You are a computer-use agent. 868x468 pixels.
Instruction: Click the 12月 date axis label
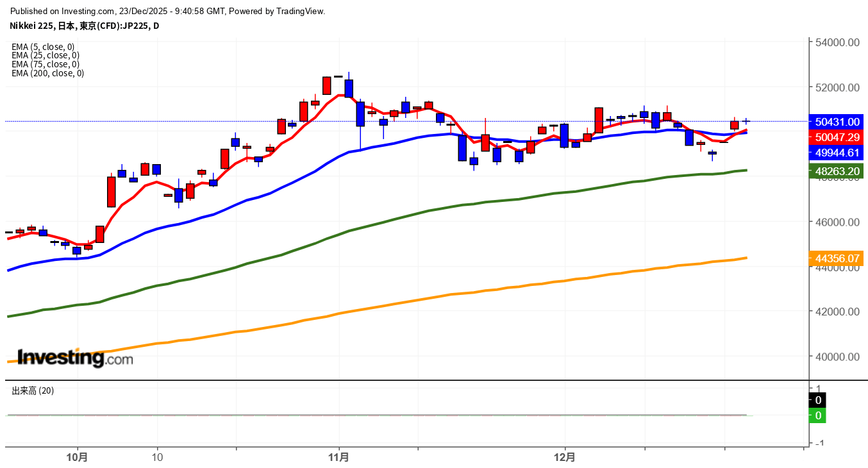point(565,457)
